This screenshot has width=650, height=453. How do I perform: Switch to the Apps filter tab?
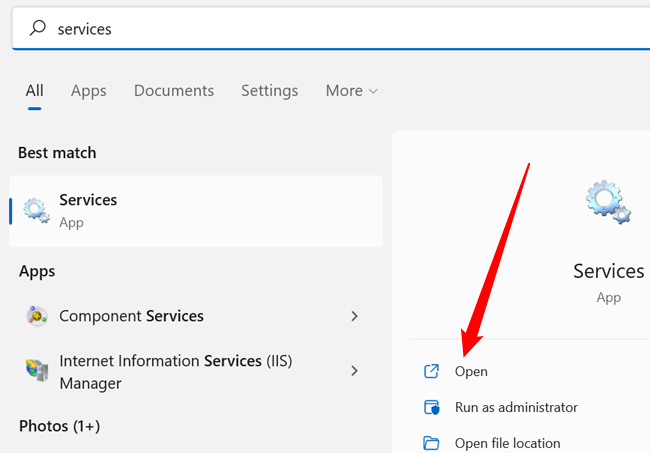pyautogui.click(x=88, y=90)
